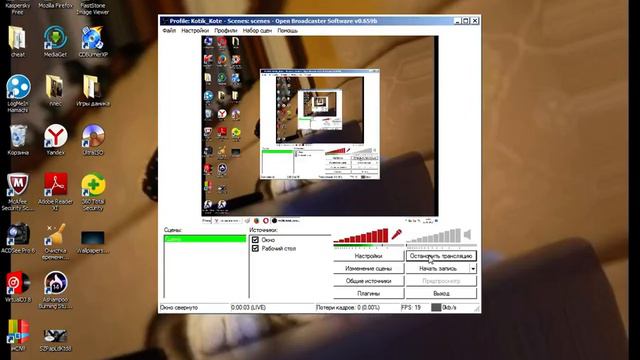Mute desktop audio with the speaker icon
This screenshot has height=360, width=640.
[x=468, y=234]
